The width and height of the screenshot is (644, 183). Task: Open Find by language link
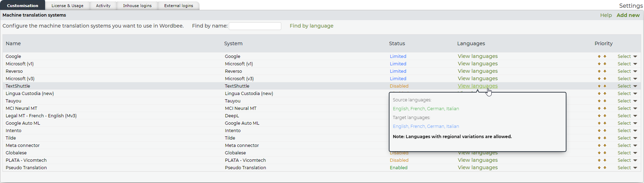(x=311, y=26)
